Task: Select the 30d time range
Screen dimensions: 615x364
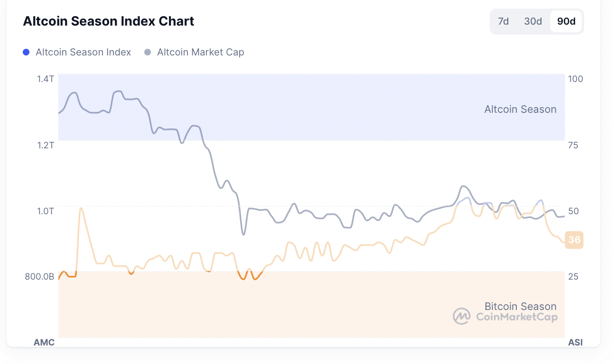Action: [533, 21]
